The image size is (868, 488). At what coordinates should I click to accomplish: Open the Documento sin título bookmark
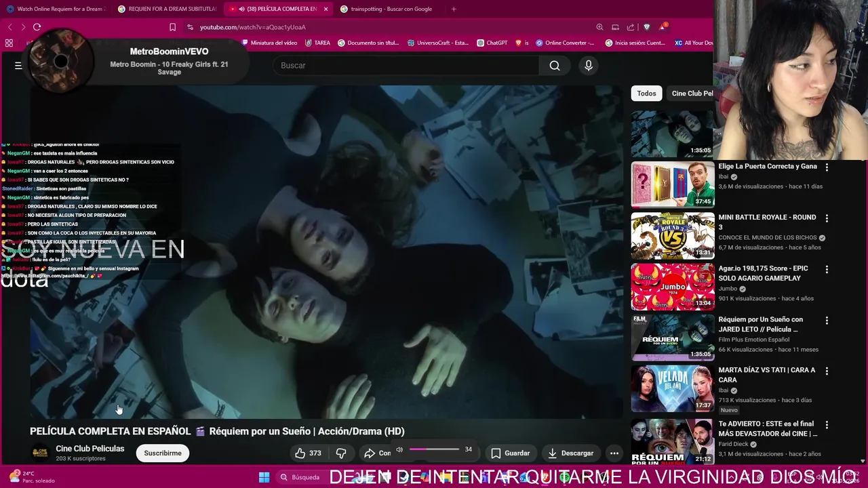(368, 43)
